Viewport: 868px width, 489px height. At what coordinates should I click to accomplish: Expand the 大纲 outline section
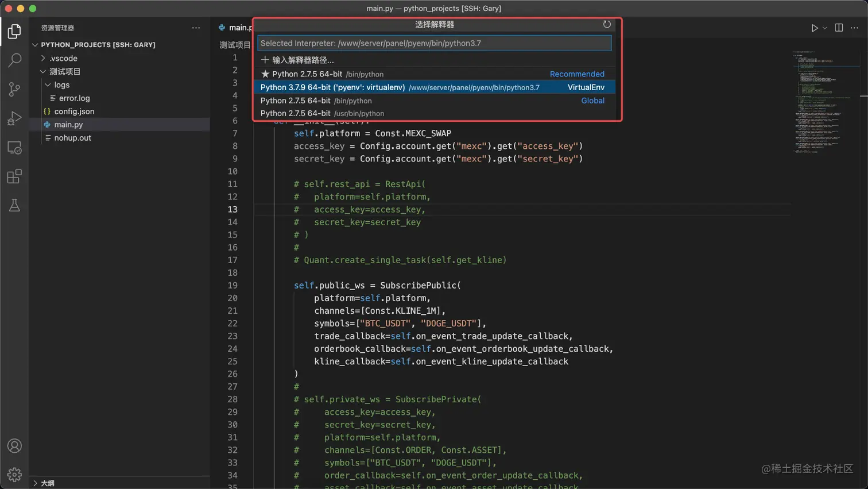click(36, 483)
